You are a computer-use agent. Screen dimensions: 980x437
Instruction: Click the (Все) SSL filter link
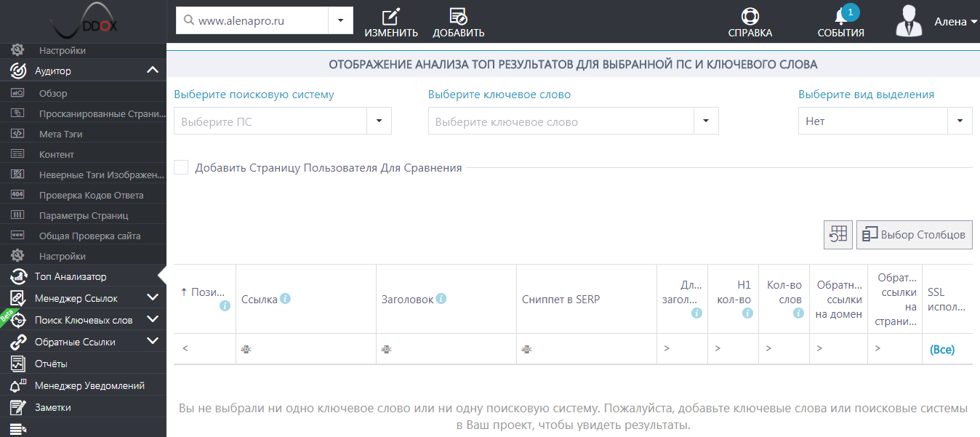click(x=942, y=350)
